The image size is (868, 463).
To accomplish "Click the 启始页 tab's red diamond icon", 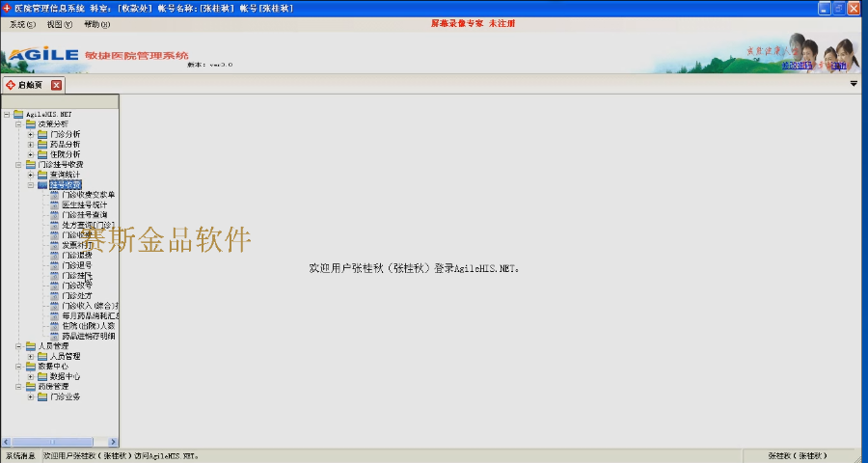I will [x=11, y=85].
